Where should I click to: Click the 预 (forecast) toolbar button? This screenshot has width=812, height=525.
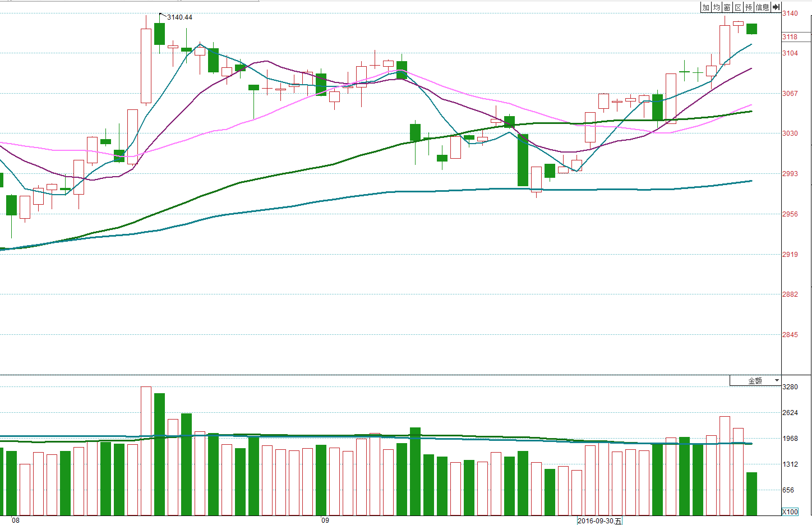pyautogui.click(x=749, y=7)
